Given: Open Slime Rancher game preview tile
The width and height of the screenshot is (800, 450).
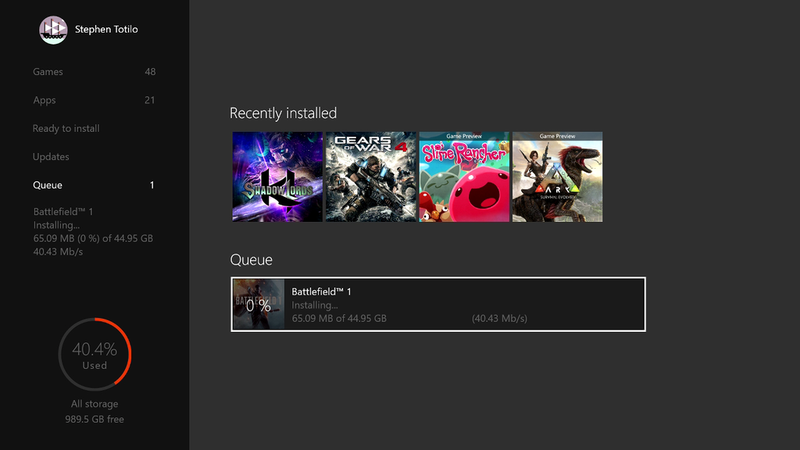Looking at the screenshot, I should tap(464, 177).
